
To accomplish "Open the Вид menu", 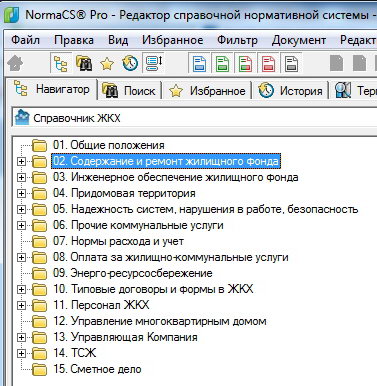I will click(x=118, y=40).
